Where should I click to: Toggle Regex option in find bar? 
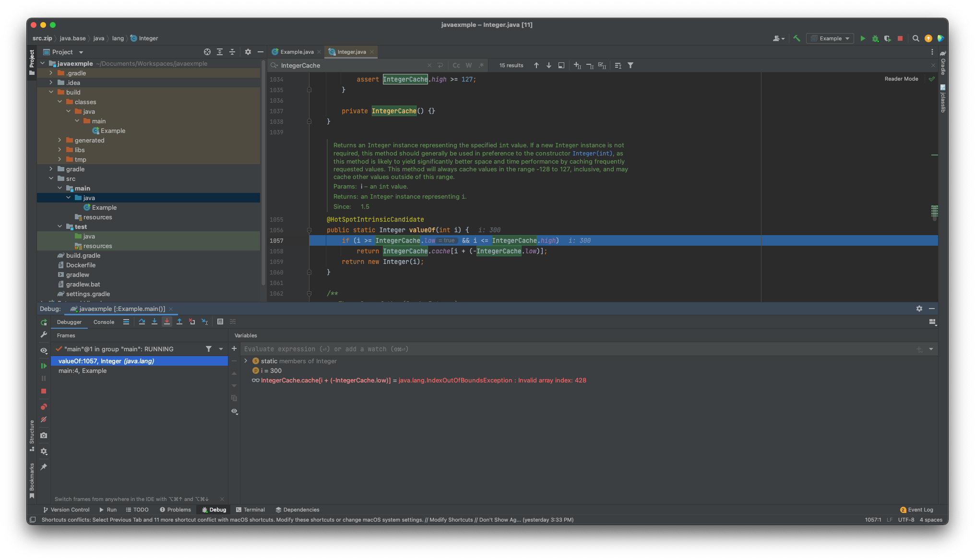[x=481, y=65]
